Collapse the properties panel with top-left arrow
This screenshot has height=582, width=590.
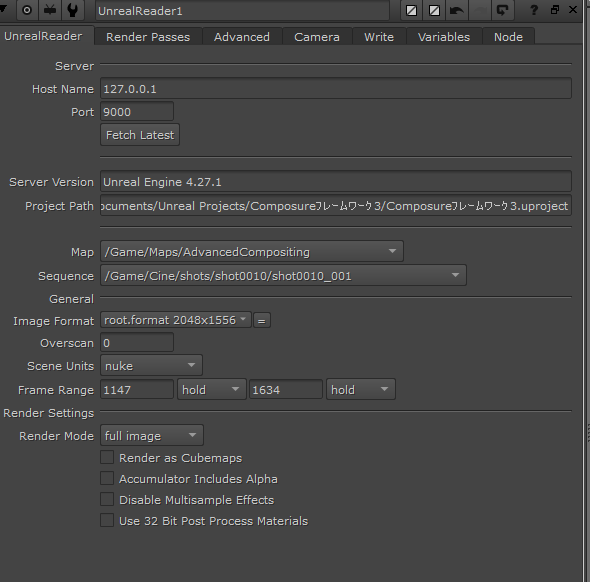[4, 9]
